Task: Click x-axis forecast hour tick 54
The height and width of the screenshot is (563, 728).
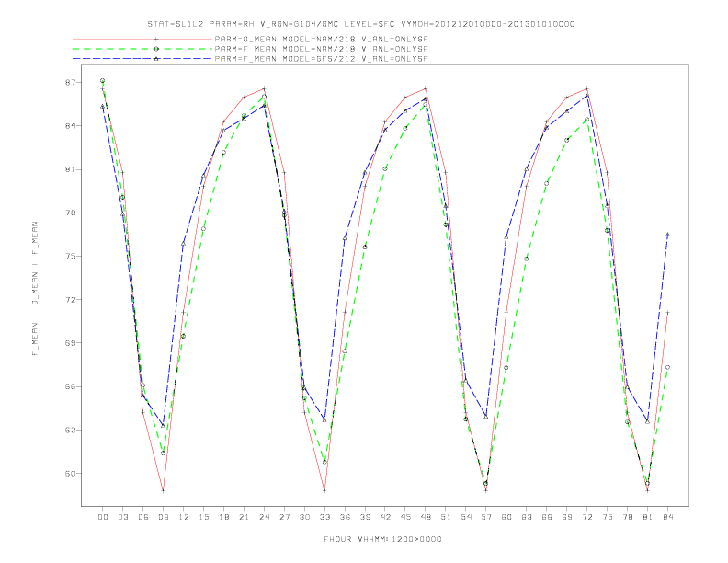Action: click(x=466, y=517)
